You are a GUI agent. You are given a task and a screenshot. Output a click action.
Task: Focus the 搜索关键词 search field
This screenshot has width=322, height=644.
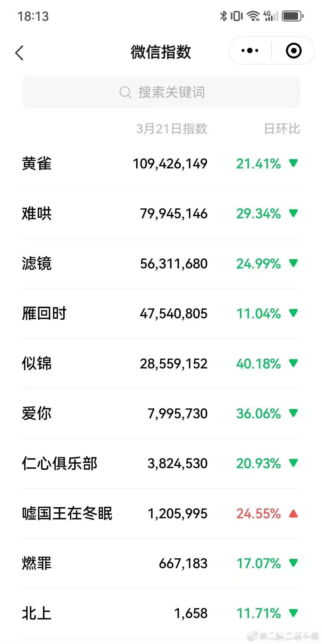pyautogui.click(x=171, y=92)
